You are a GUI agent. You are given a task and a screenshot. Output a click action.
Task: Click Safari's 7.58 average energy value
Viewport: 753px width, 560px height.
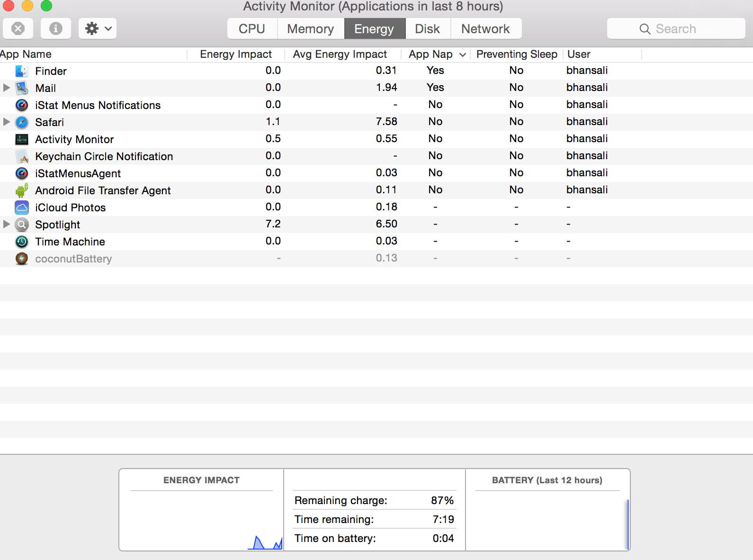[386, 122]
